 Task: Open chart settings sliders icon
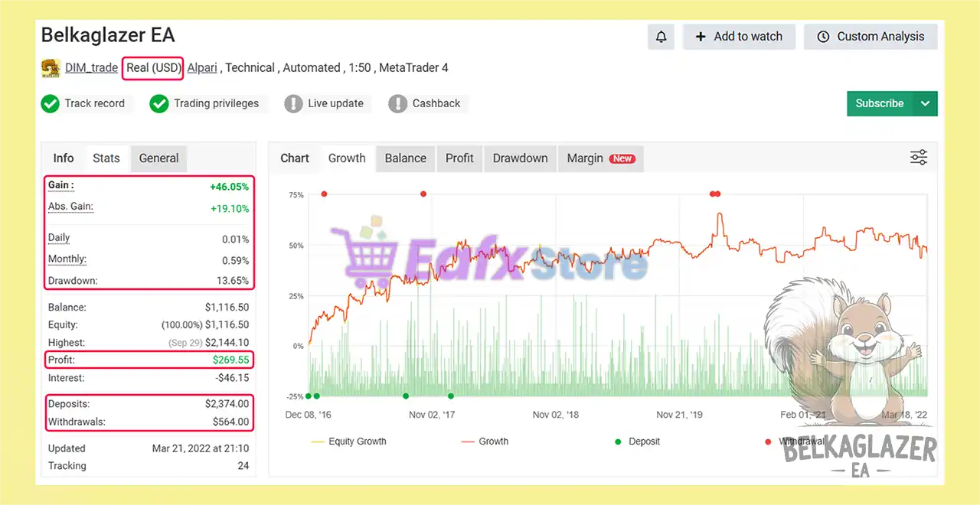919,158
